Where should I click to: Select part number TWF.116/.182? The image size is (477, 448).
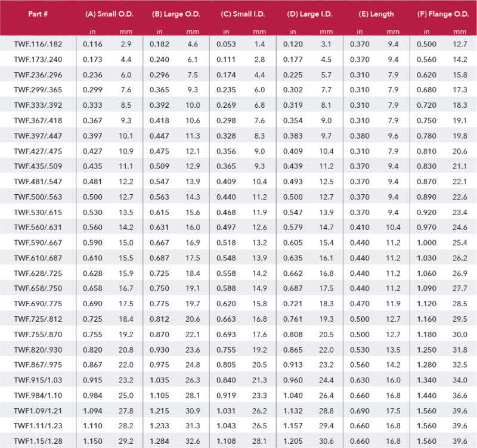38,44
